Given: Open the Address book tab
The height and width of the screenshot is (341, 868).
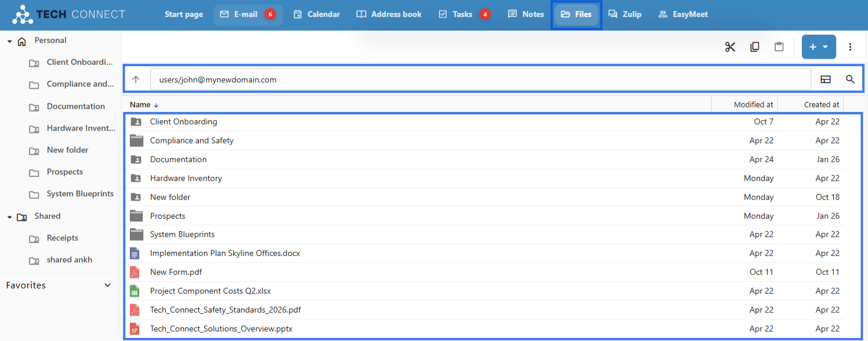Looking at the screenshot, I should (x=389, y=14).
